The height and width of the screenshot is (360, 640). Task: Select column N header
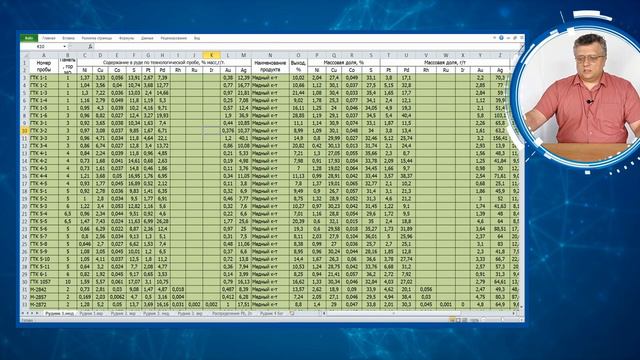pyautogui.click(x=270, y=55)
